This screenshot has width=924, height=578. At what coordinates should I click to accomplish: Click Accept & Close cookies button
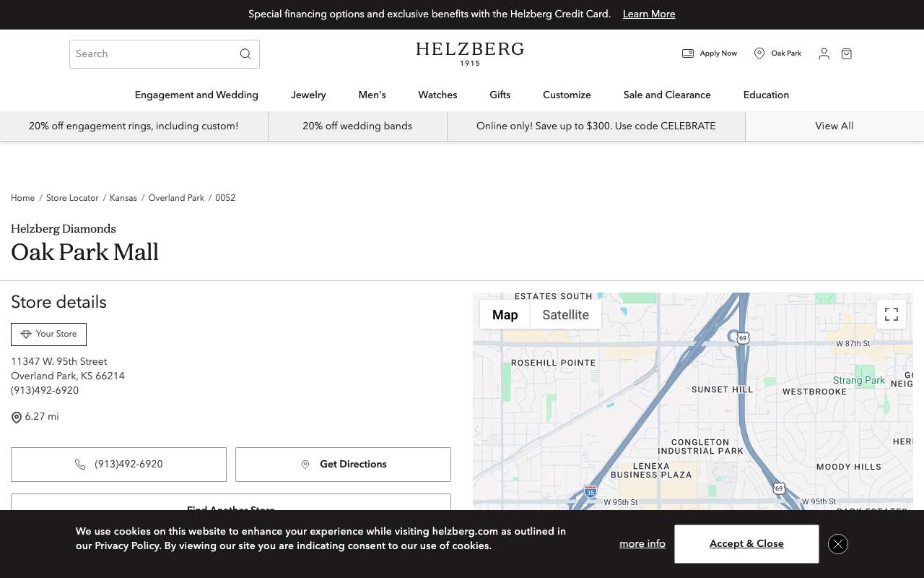746,544
